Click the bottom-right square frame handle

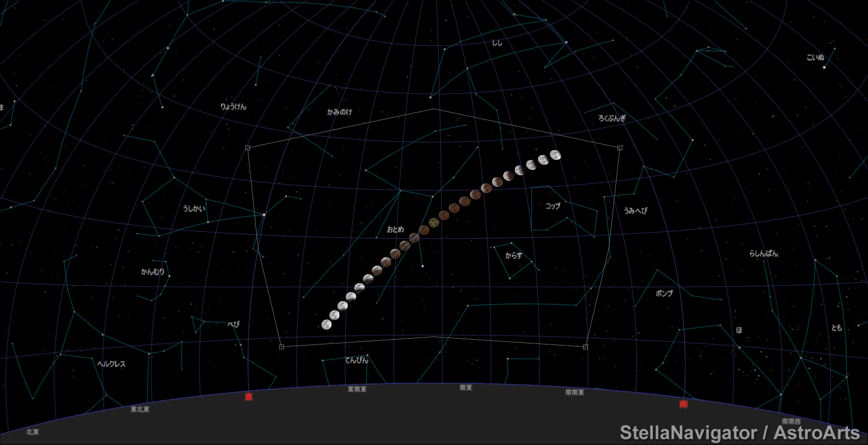tap(585, 347)
